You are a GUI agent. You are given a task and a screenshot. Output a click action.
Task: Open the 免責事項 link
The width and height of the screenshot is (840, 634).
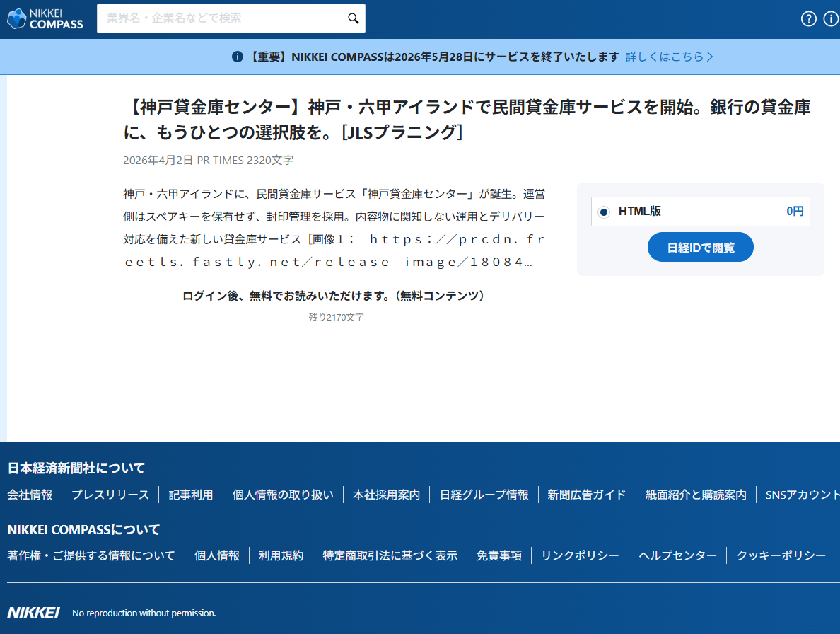(x=499, y=555)
